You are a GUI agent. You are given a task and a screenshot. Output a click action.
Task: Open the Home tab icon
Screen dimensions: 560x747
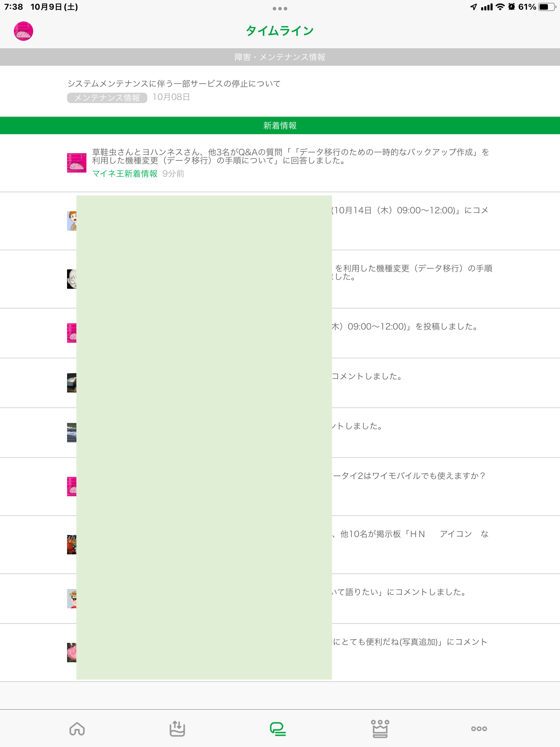pyautogui.click(x=77, y=728)
